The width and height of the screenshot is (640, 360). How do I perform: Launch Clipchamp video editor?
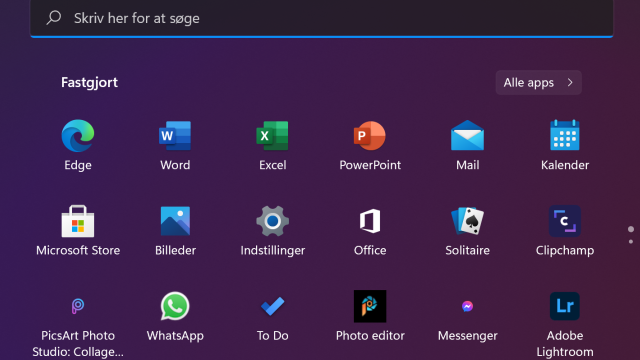(x=565, y=221)
